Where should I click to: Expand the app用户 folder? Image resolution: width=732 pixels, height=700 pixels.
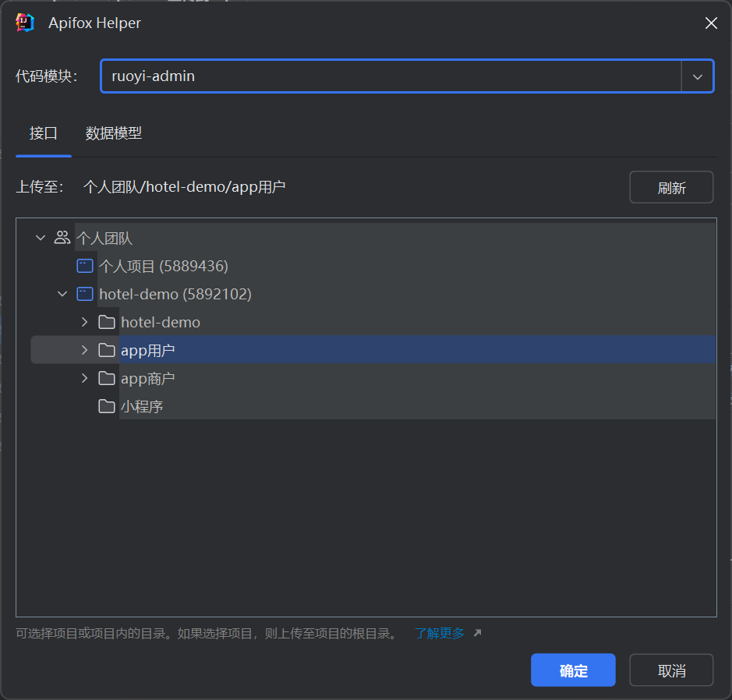point(85,350)
